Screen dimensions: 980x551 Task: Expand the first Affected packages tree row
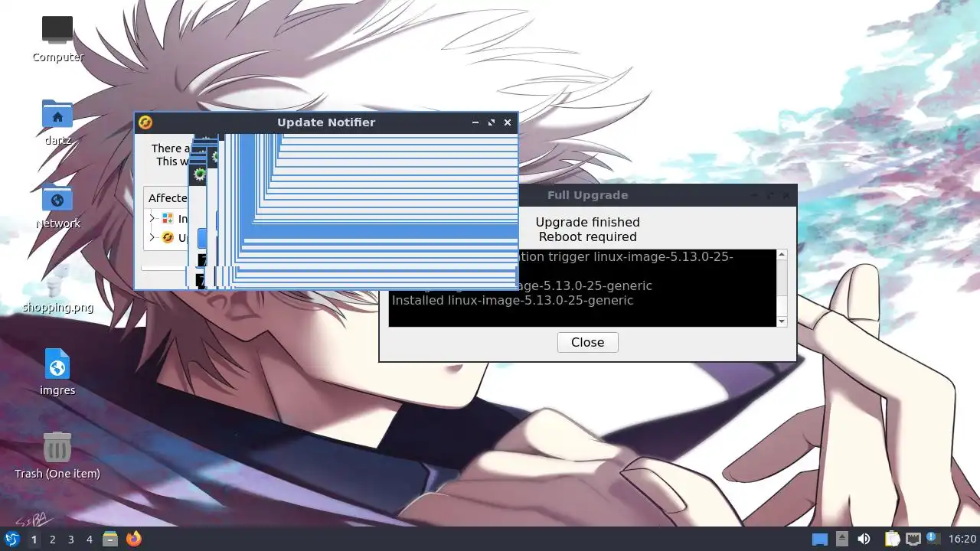coord(152,219)
